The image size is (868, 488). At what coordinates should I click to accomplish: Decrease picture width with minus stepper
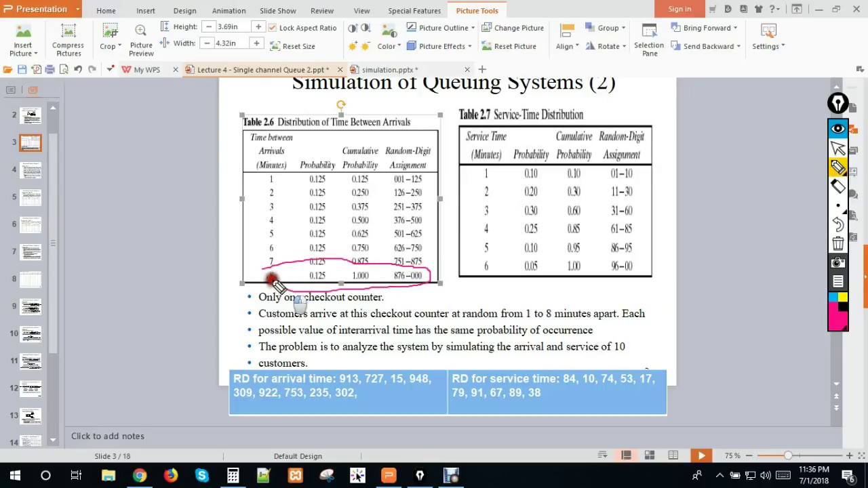click(207, 43)
